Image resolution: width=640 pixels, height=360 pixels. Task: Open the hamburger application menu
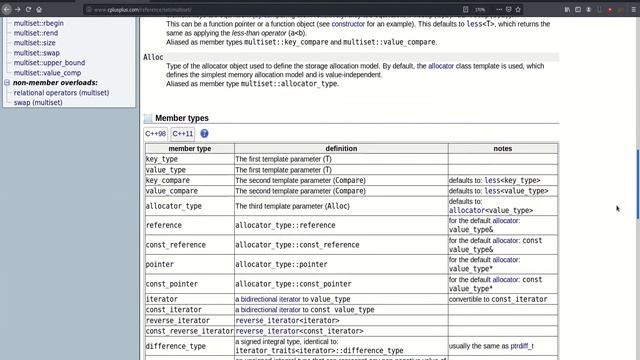633,9
